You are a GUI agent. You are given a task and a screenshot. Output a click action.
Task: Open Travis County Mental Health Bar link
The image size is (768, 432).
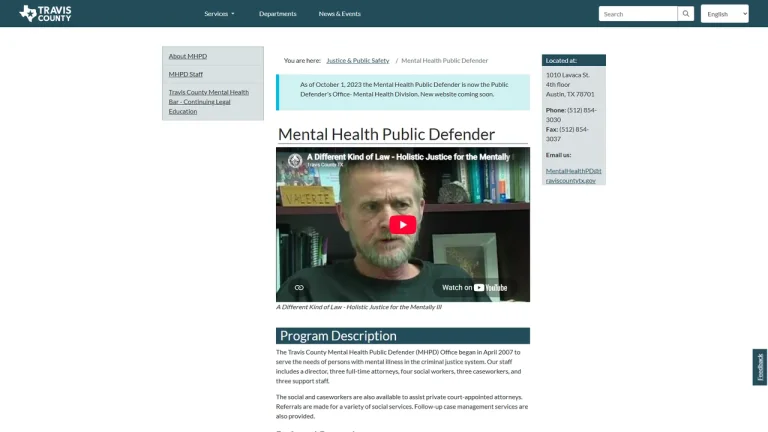[209, 102]
